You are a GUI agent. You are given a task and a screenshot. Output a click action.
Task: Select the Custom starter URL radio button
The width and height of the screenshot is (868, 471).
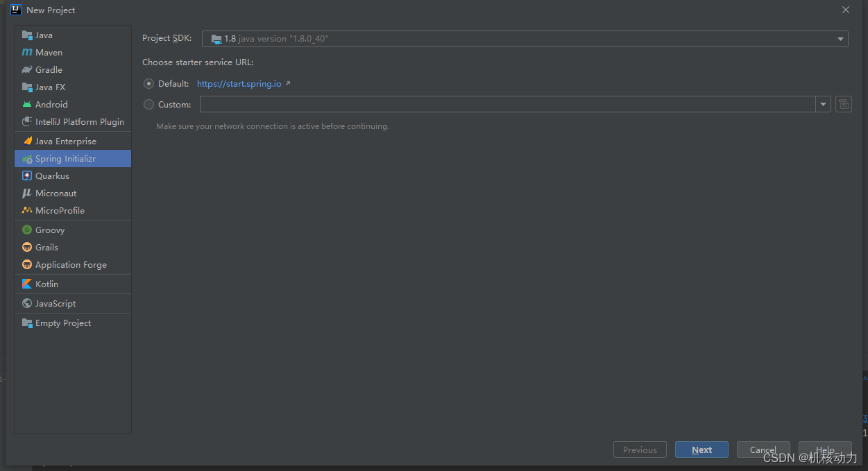(x=148, y=105)
